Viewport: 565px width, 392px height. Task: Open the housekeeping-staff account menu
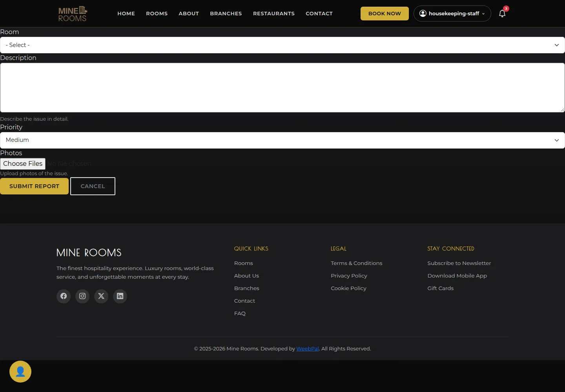coord(452,13)
